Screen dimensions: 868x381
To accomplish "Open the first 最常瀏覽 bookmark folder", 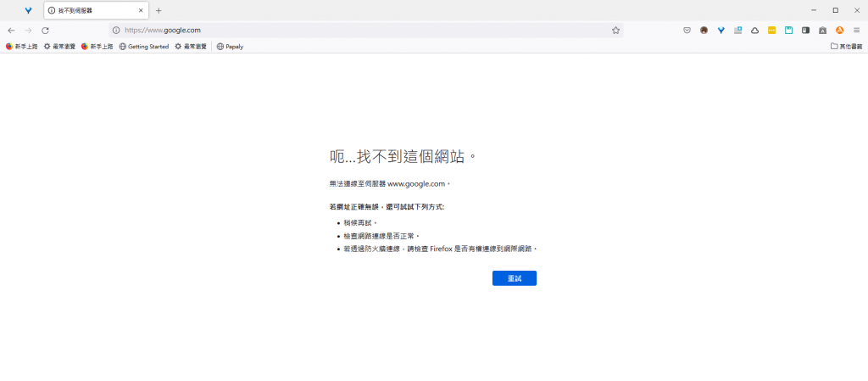I will 59,47.
